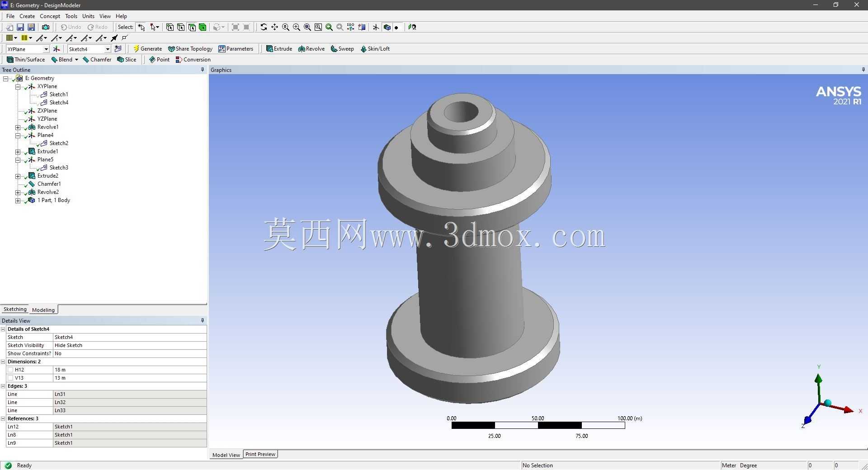This screenshot has height=470, width=868.
Task: Activate the New Selection cursor tool
Action: pyautogui.click(x=142, y=27)
